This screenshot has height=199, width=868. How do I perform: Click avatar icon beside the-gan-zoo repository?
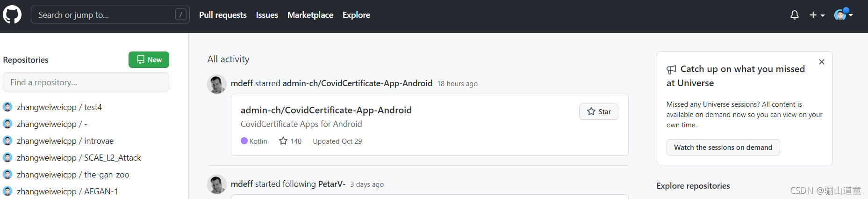pos(7,174)
